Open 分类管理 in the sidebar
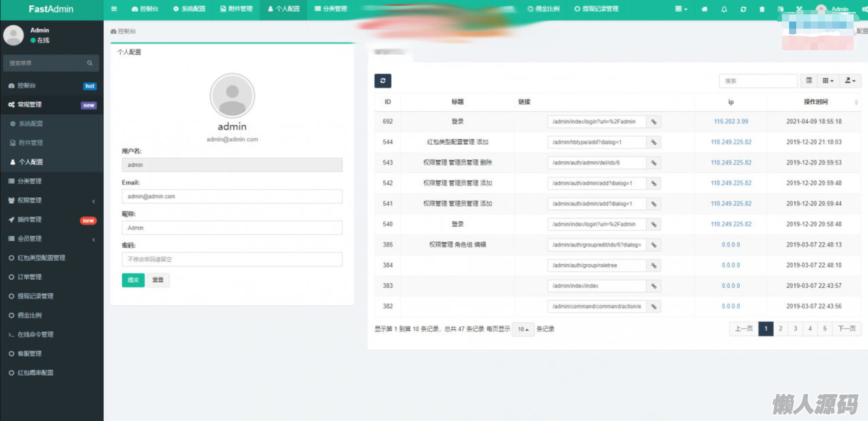868x421 pixels. tap(52, 181)
